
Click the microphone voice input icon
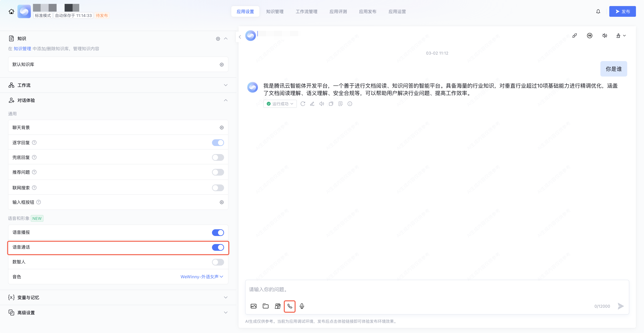click(302, 306)
